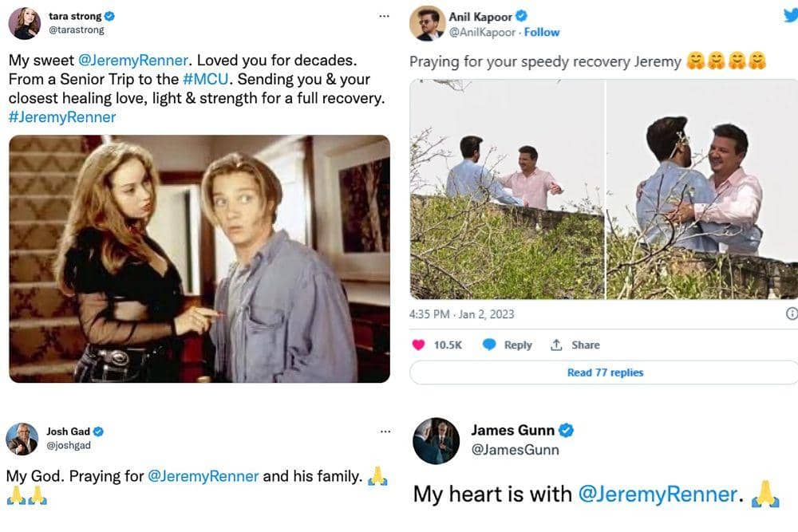The height and width of the screenshot is (532, 798).
Task: Click the share upload icon
Action: [x=556, y=345]
